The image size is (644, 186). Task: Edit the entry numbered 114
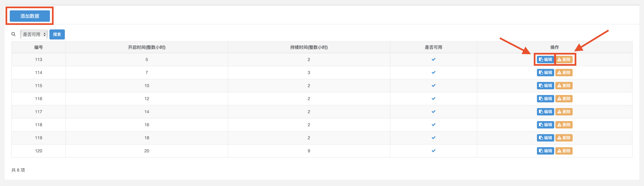[x=545, y=73]
